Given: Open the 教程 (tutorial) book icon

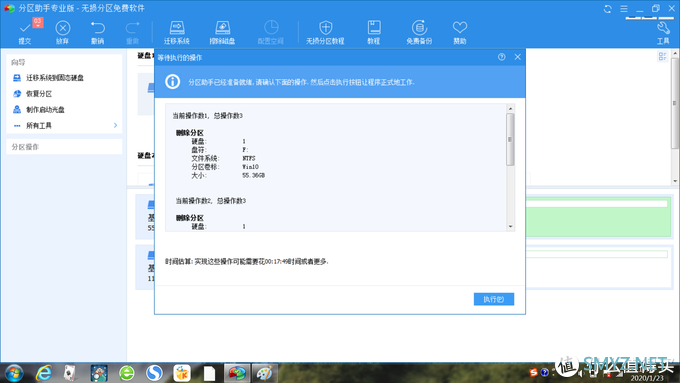Looking at the screenshot, I should [x=374, y=27].
